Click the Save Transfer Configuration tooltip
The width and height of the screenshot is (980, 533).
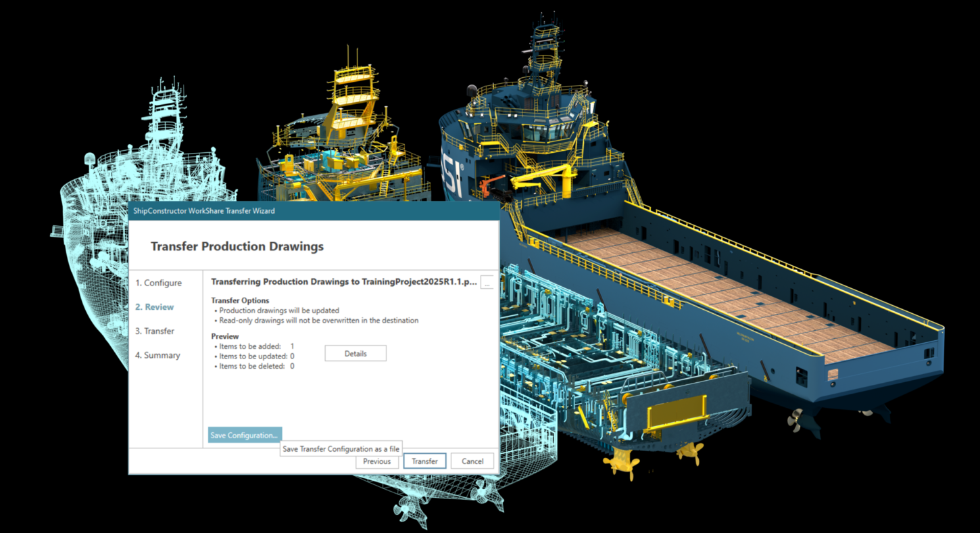point(341,449)
